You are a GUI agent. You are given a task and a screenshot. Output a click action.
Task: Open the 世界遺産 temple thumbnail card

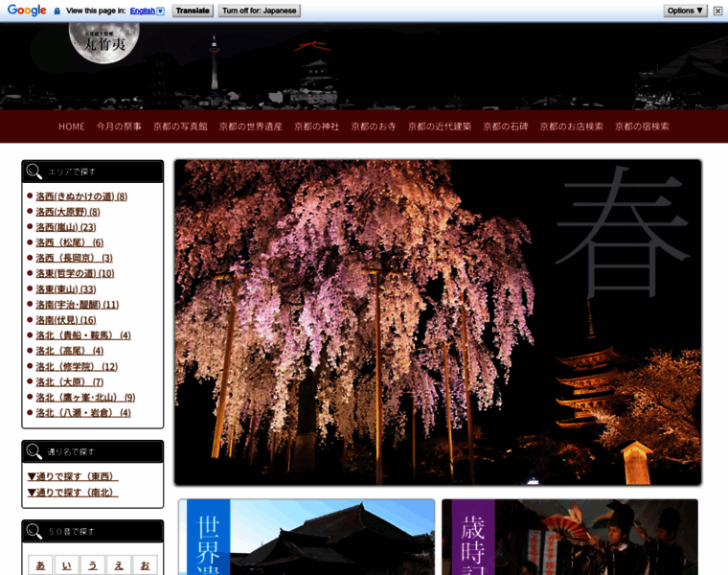(x=307, y=538)
